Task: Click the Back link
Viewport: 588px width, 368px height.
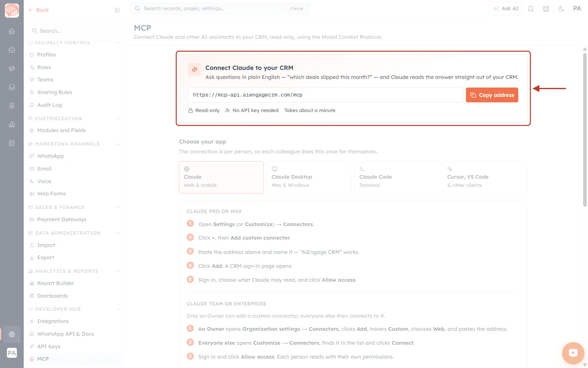Action: click(39, 10)
